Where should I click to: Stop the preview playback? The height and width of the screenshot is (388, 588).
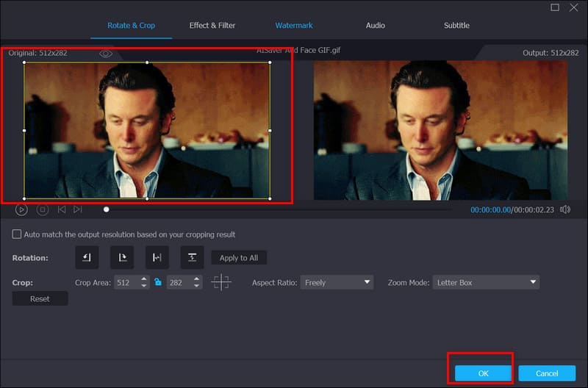(43, 209)
